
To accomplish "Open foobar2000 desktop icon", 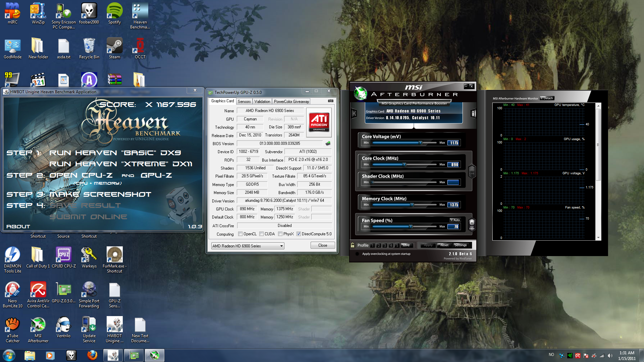I will pyautogui.click(x=89, y=14).
